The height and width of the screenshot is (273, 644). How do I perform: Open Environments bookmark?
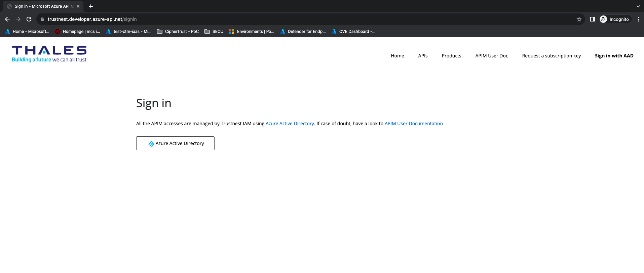click(252, 32)
